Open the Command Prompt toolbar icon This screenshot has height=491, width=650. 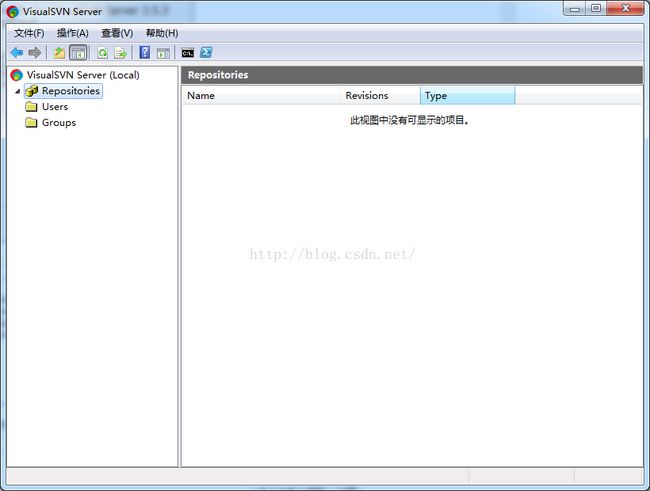coord(188,53)
